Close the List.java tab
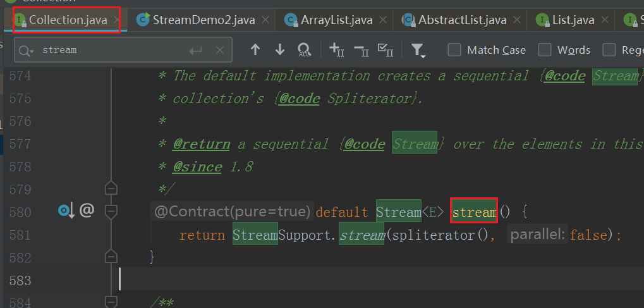Image resolution: width=644 pixels, height=308 pixels. pos(605,20)
